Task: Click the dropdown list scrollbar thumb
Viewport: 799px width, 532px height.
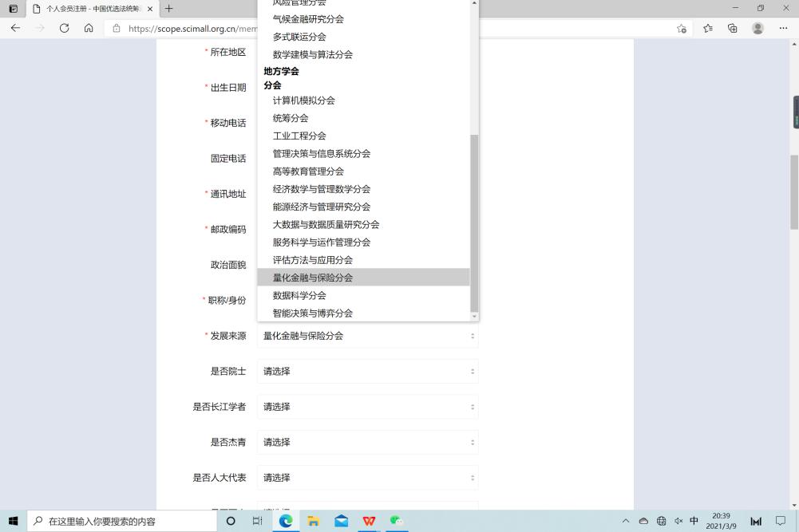Action: 474,223
